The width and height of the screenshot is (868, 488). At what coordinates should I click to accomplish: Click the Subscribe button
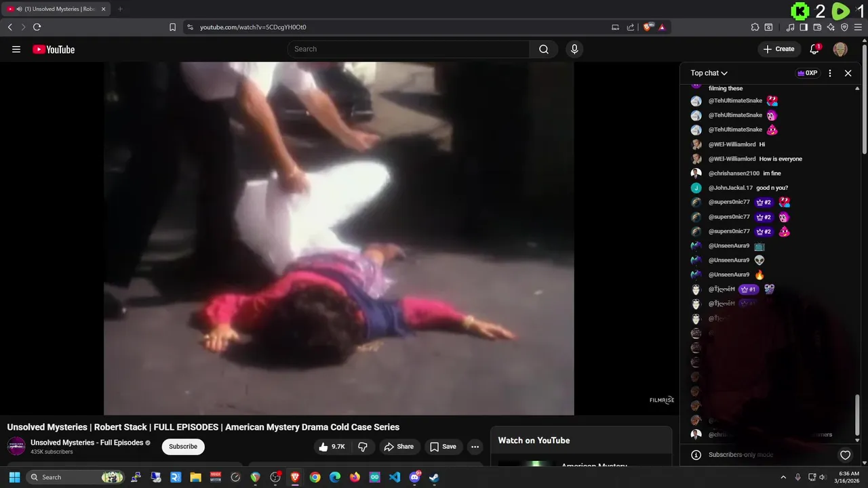183,447
